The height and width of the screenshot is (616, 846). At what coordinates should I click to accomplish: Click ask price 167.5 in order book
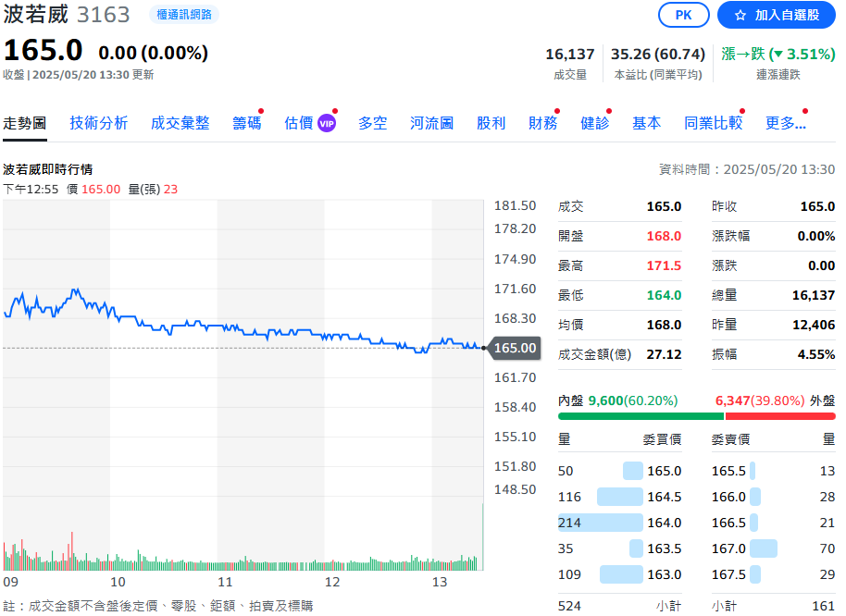click(728, 574)
